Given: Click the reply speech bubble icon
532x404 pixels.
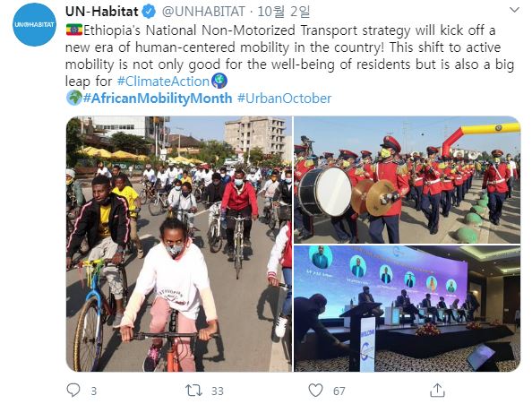Looking at the screenshot, I should [x=73, y=390].
